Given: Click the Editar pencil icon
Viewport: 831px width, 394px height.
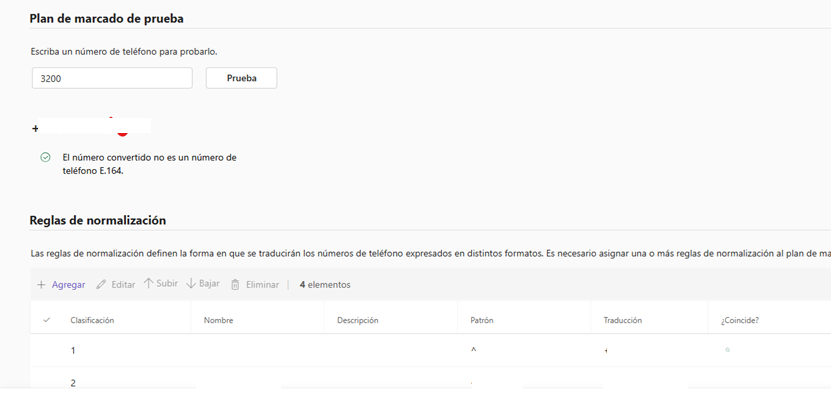Looking at the screenshot, I should [x=101, y=285].
